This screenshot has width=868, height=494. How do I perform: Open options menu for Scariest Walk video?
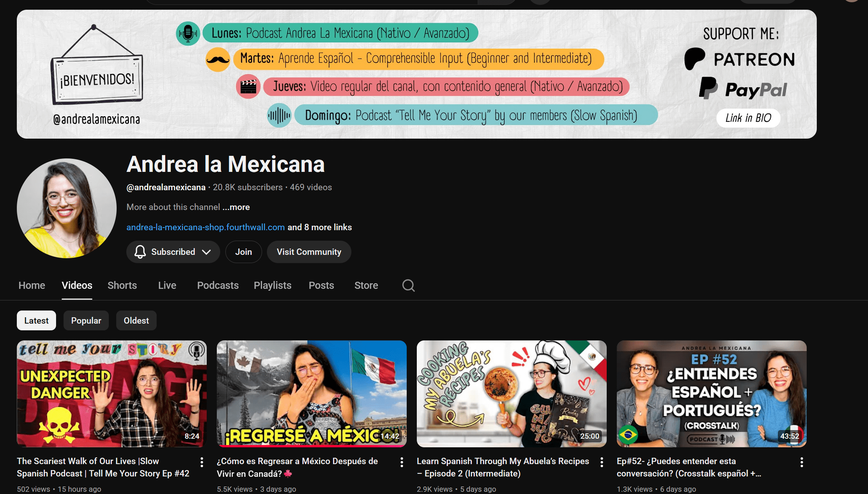coord(202,462)
